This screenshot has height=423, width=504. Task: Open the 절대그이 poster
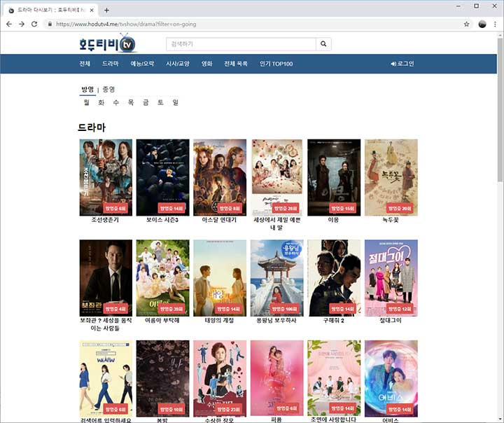(391, 278)
